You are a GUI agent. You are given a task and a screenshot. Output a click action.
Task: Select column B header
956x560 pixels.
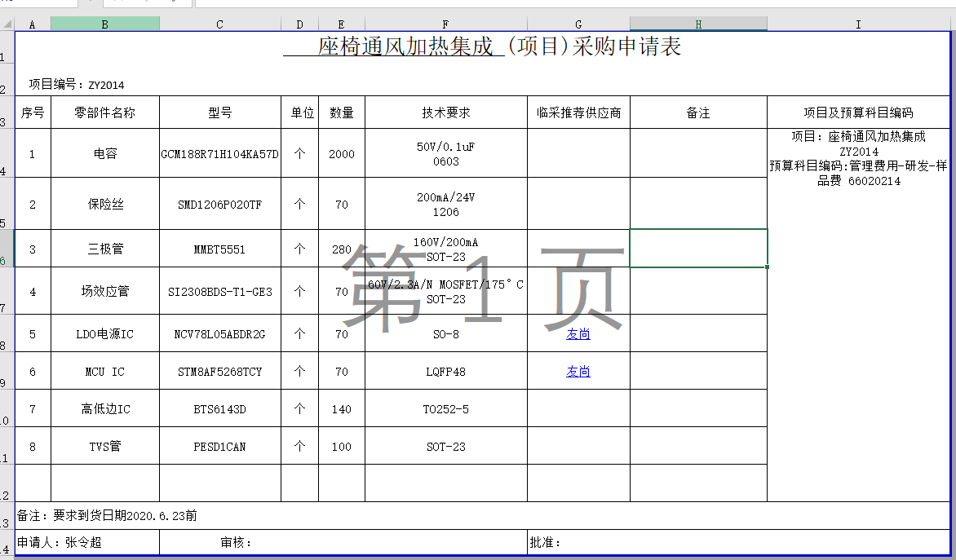(105, 24)
